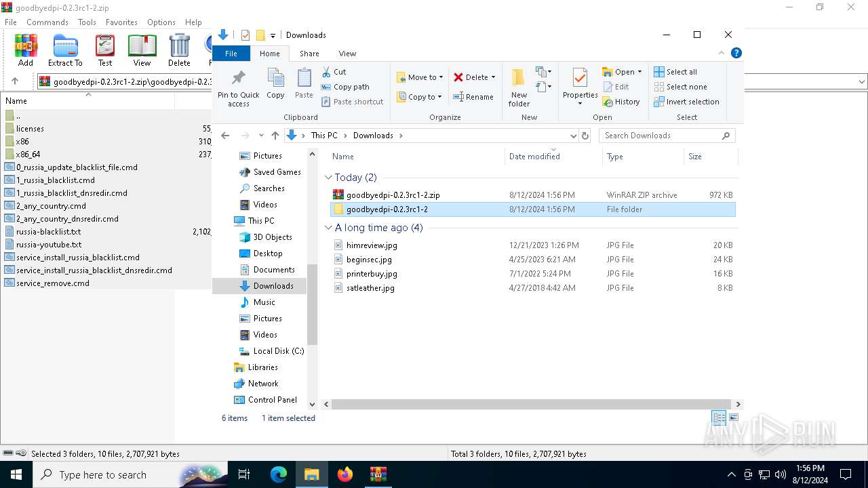
Task: Click the Windows taskbar search box
Action: 131,474
